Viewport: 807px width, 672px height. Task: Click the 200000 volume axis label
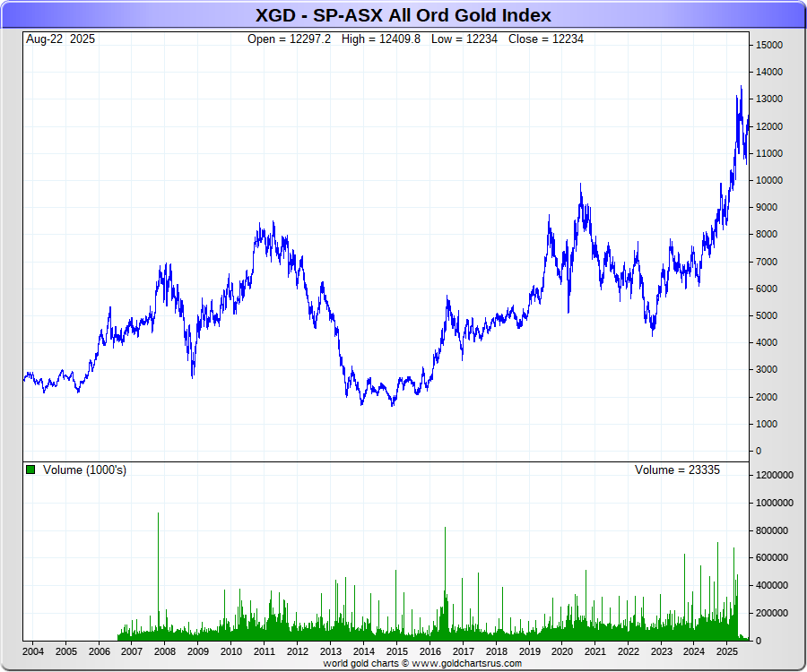pyautogui.click(x=771, y=613)
